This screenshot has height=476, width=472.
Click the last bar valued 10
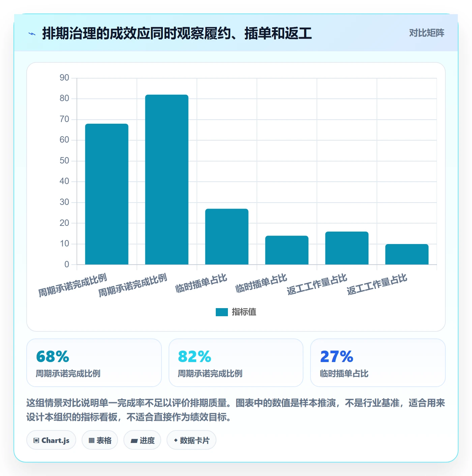(407, 254)
